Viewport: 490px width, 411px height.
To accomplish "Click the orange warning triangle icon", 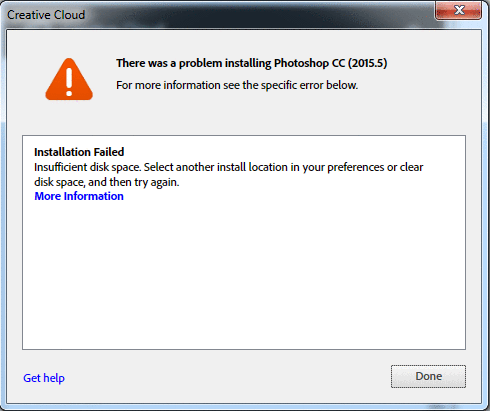I will 69,79.
